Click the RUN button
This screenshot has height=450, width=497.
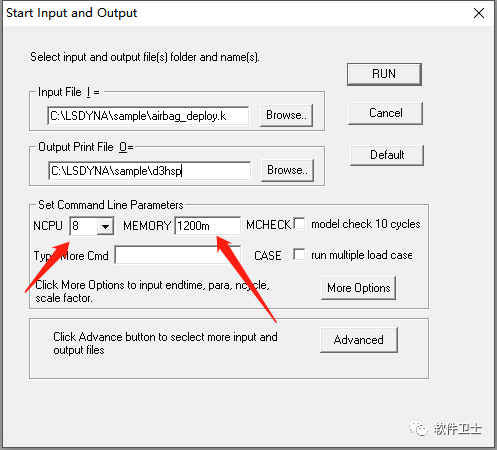pos(384,74)
